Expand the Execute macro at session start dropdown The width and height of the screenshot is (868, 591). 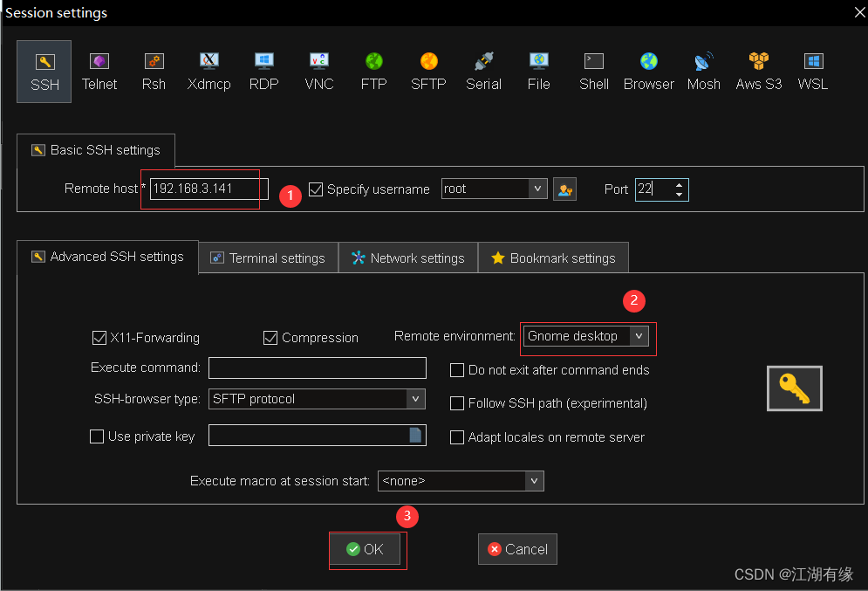(534, 481)
